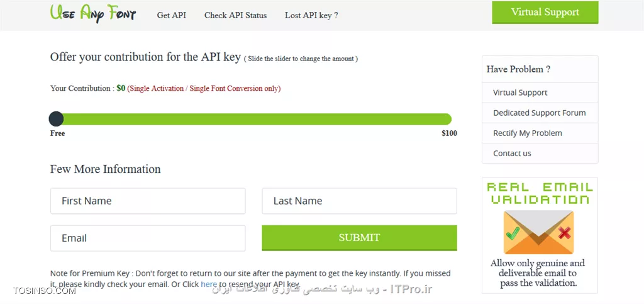Open the Lost API key ? link
This screenshot has width=644, height=304.
[311, 15]
